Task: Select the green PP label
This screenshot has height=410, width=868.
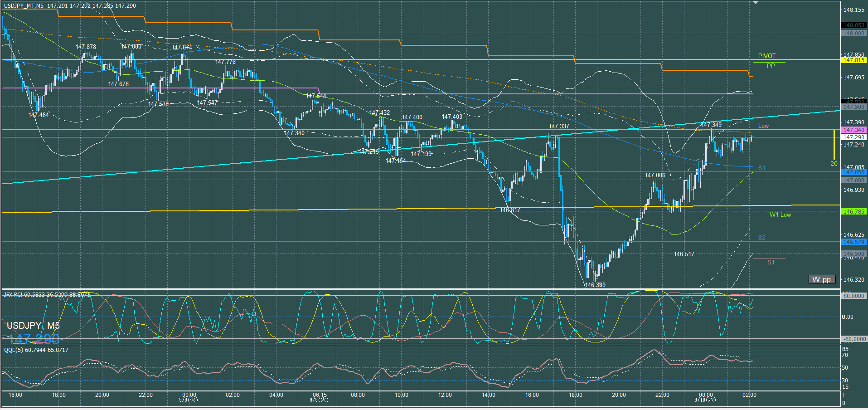Action: coord(771,66)
